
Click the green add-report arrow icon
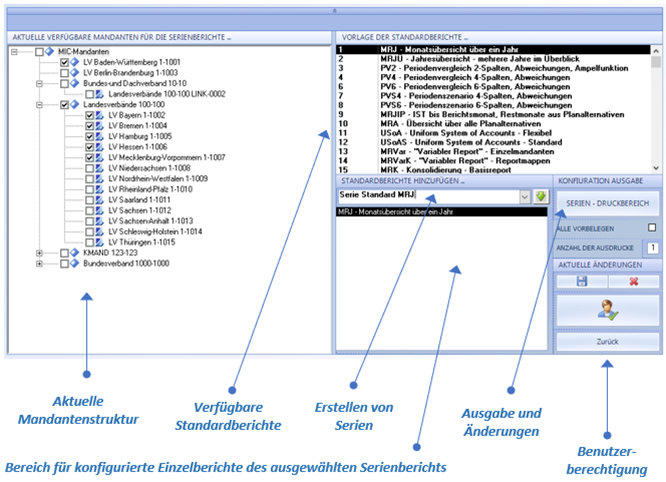point(541,197)
